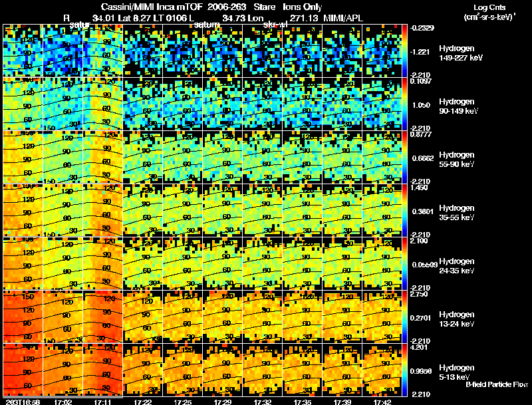Click the 'Ions Only' title text
The height and width of the screenshot is (405, 532).
pos(303,7)
